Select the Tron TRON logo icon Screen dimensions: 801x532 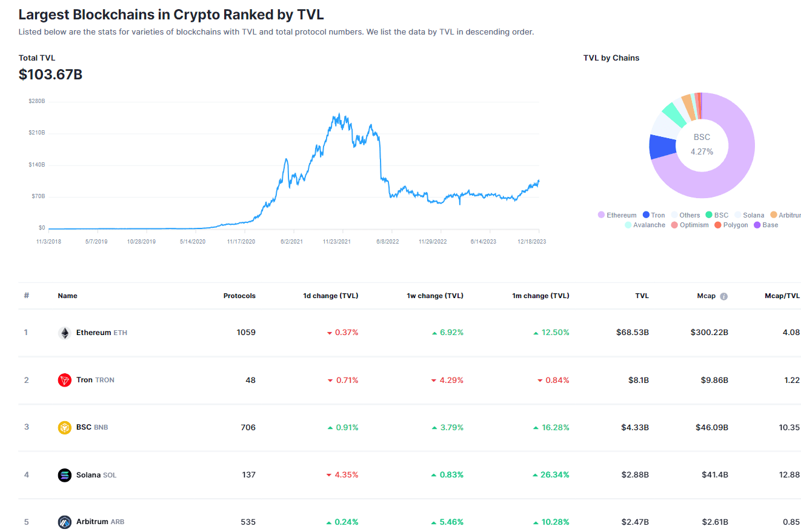pos(65,380)
